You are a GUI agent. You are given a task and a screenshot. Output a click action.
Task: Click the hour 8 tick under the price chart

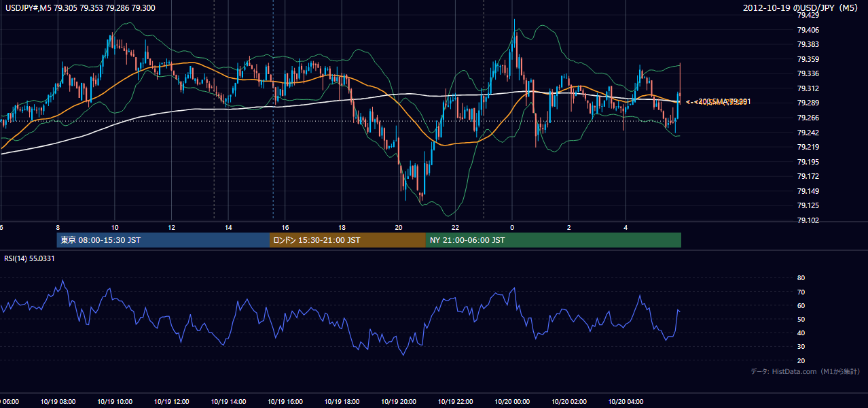(58, 228)
